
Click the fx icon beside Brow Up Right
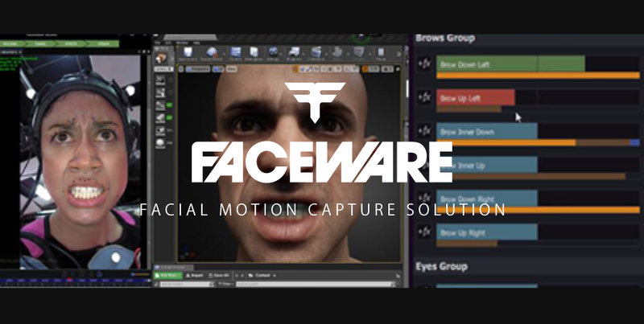coord(424,232)
